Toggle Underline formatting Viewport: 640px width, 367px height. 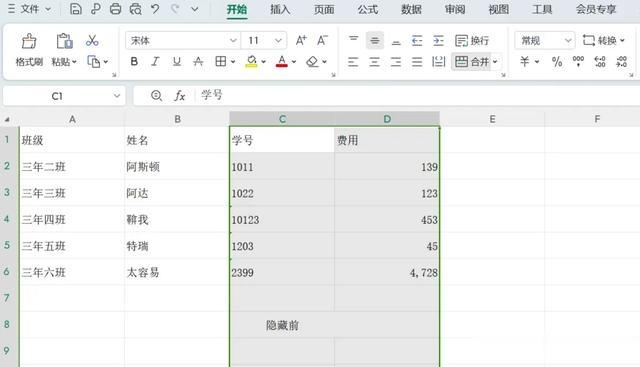click(x=176, y=62)
